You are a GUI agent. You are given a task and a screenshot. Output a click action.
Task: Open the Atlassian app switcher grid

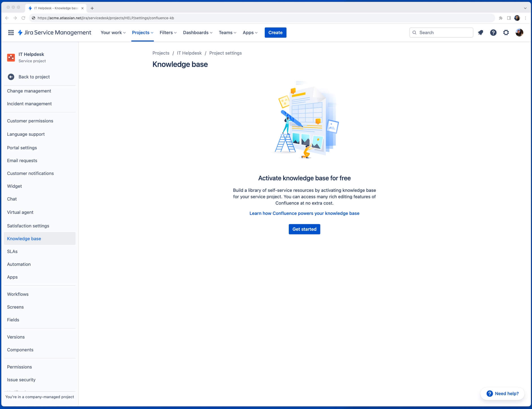point(11,33)
